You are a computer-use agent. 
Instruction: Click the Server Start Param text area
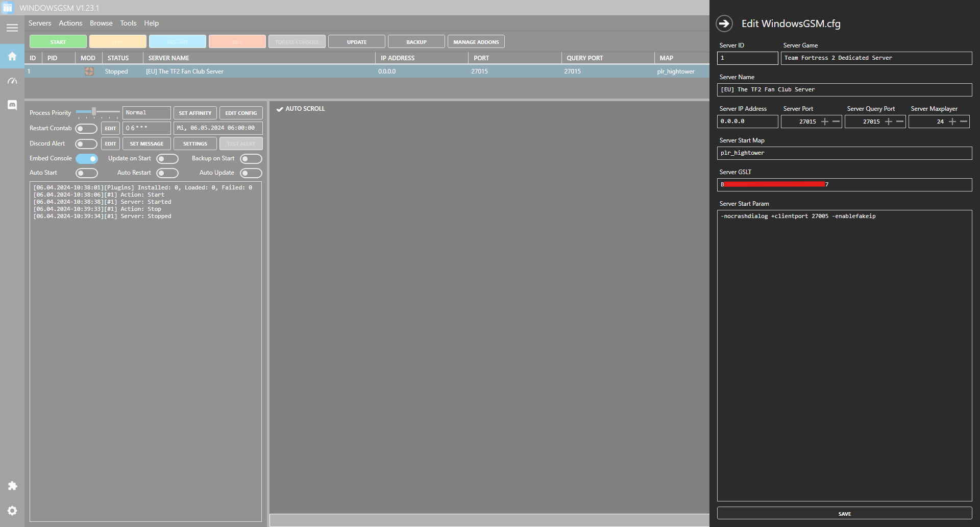click(845, 355)
